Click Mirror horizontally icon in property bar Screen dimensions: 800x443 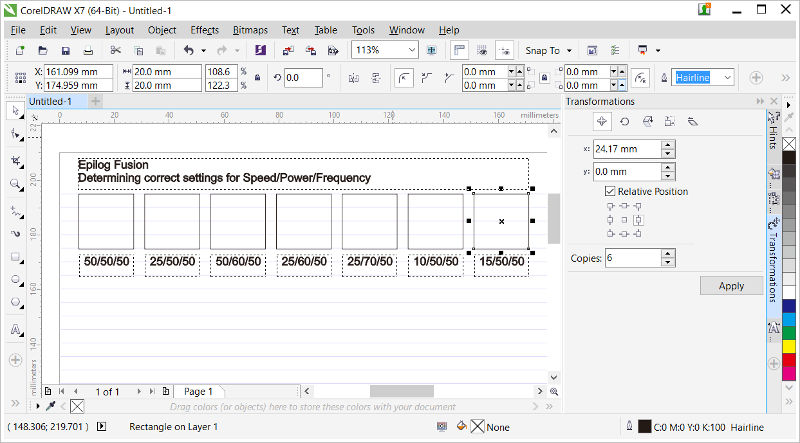tap(354, 78)
